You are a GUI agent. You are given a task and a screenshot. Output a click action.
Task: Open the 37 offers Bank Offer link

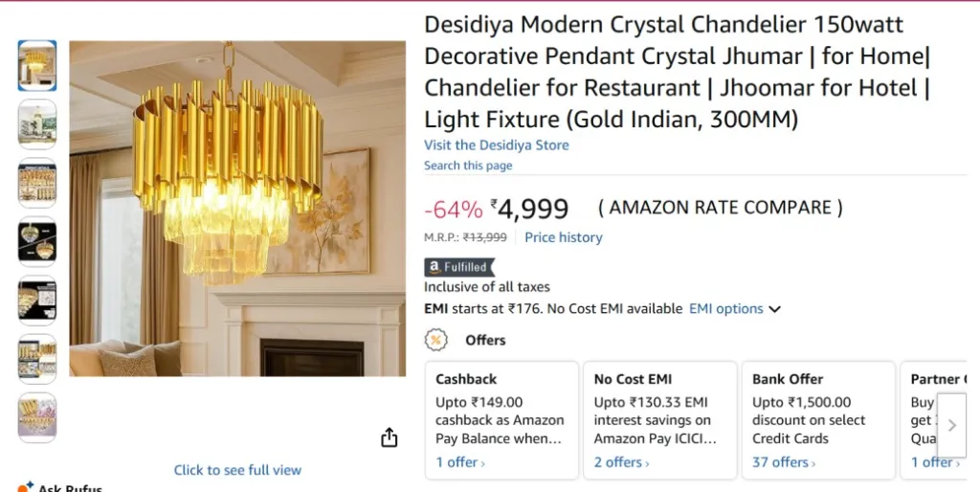783,462
